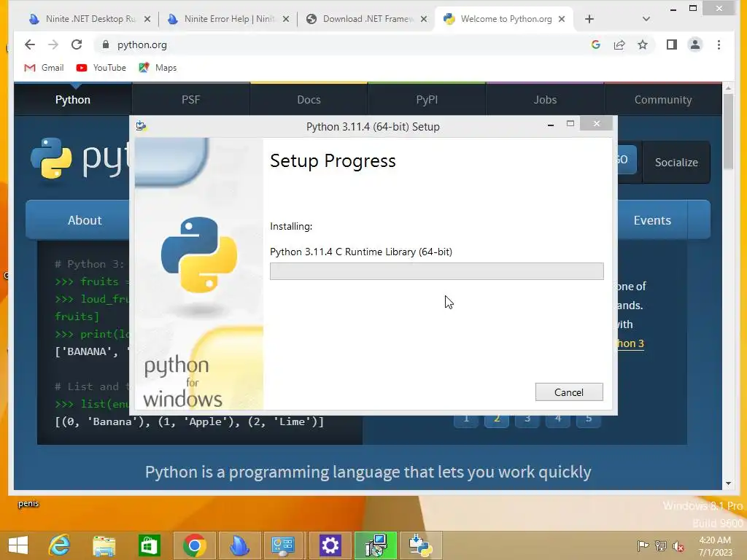Open network tray icon
The width and height of the screenshot is (747, 560).
[661, 546]
